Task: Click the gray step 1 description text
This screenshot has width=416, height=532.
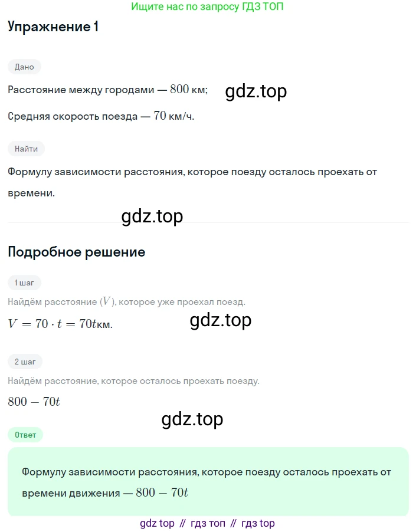Action: click(126, 301)
